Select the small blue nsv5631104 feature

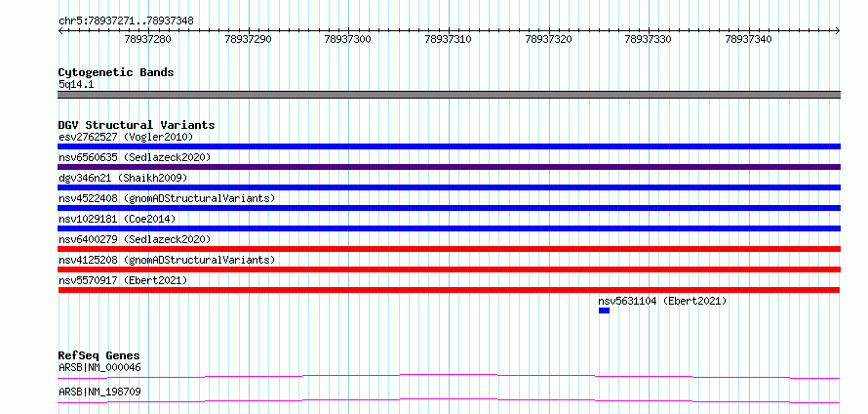604,310
